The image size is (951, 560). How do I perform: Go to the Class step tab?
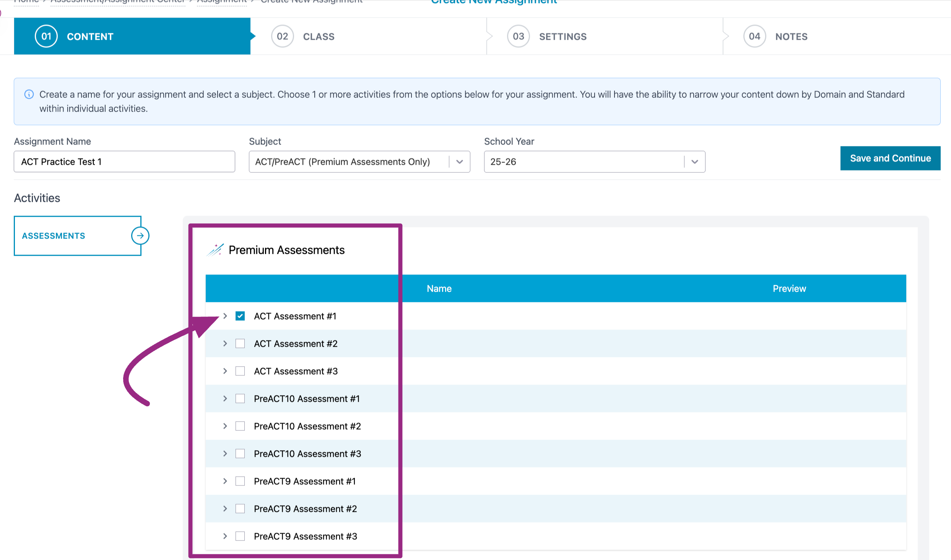[369, 36]
